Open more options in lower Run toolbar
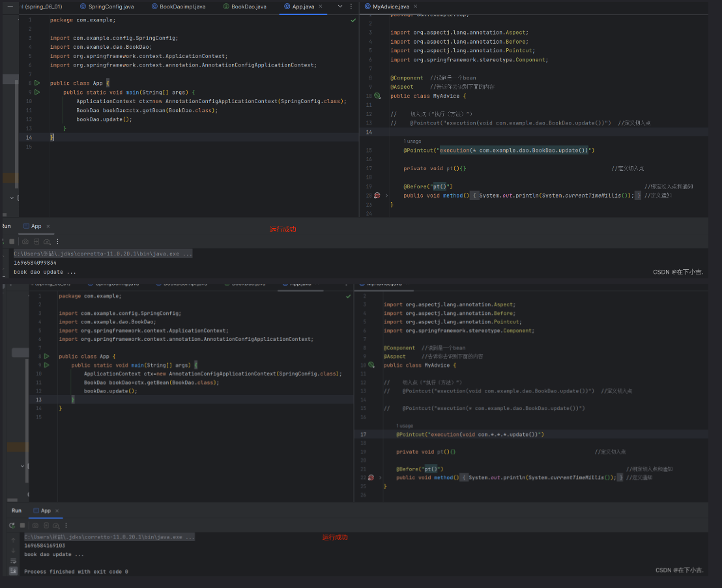 [x=66, y=525]
